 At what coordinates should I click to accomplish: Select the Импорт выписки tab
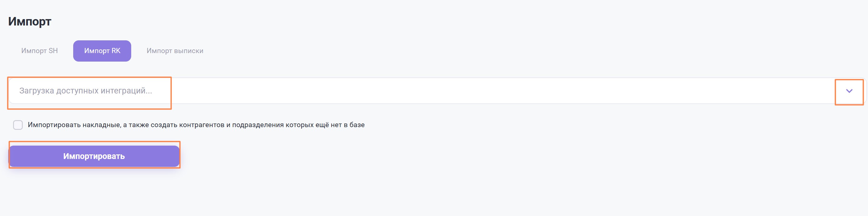(x=175, y=51)
